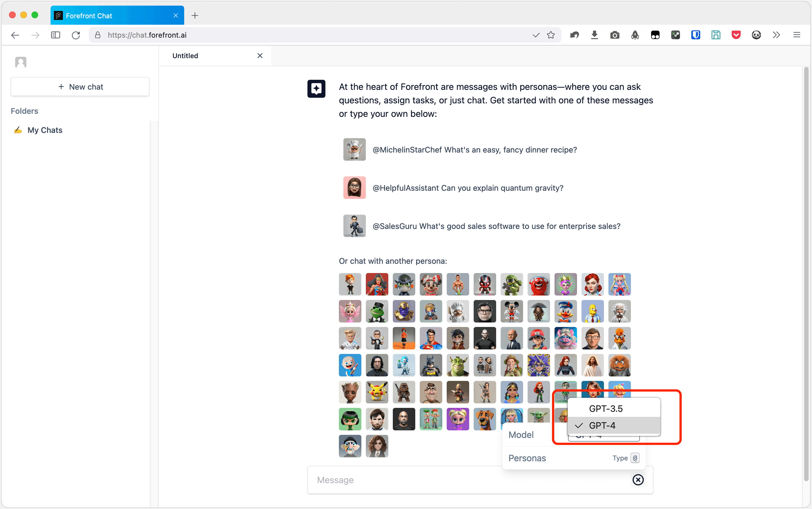The height and width of the screenshot is (509, 812).
Task: Open the browser hamburger menu
Action: [x=797, y=35]
